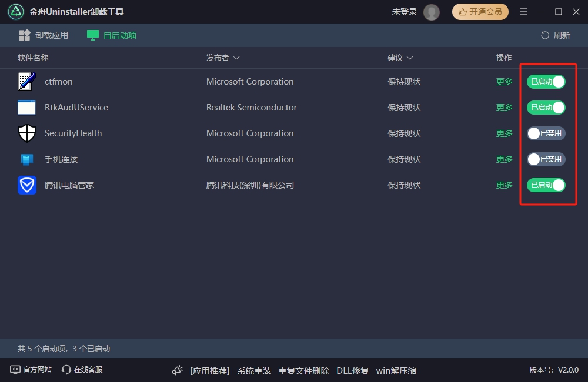The height and width of the screenshot is (382, 588).
Task: Open the hamburger menu icon
Action: coord(523,12)
